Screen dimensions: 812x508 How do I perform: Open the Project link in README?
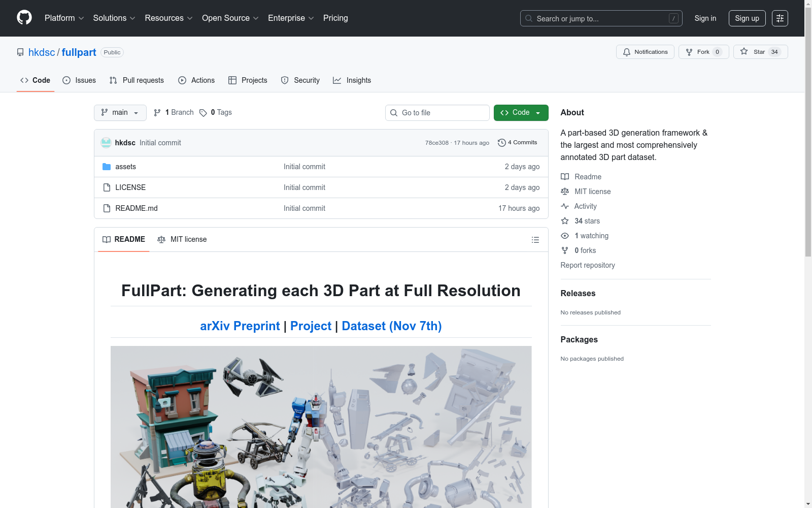[311, 326]
